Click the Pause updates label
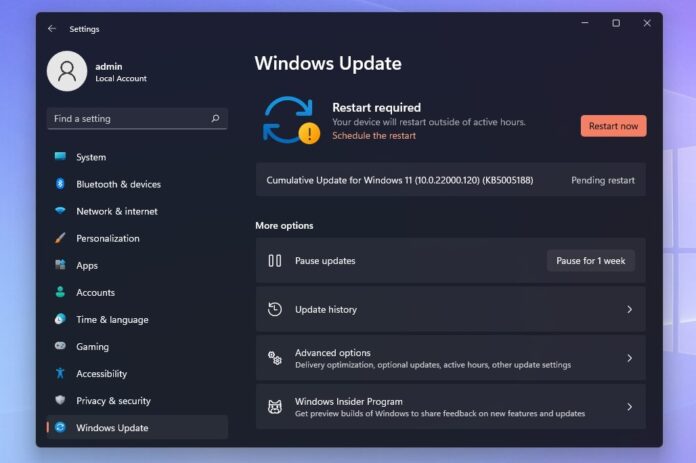Viewport: 696px width, 463px height. 325,261
